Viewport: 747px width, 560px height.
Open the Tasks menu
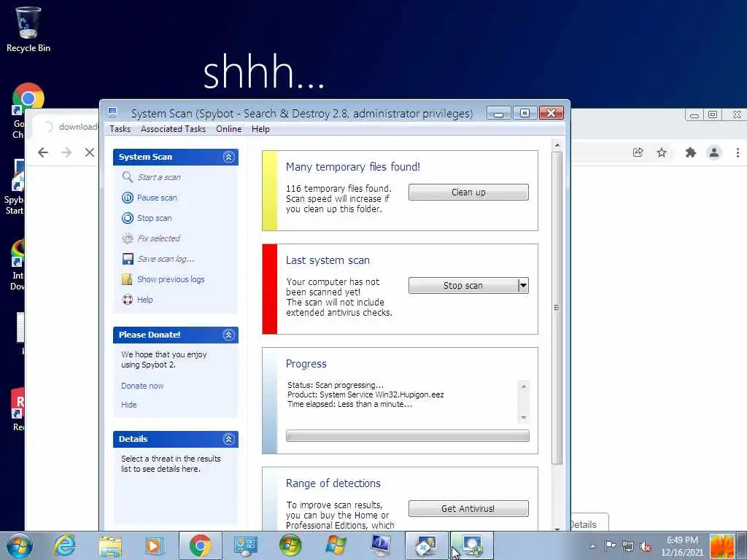pos(120,129)
